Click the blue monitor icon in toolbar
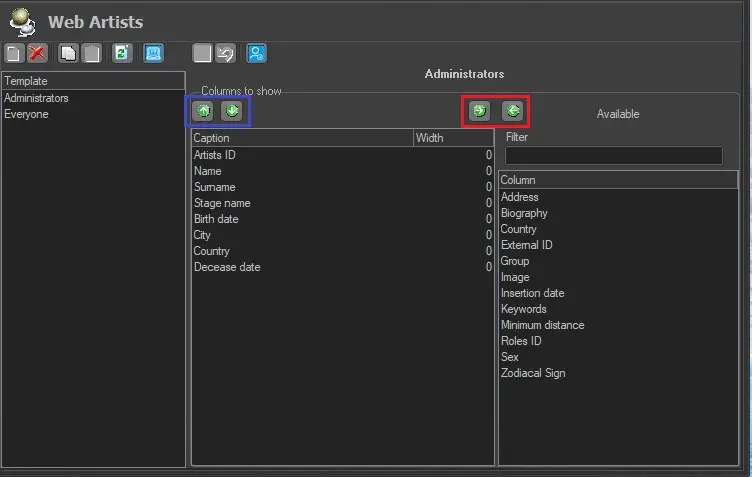Image resolution: width=752 pixels, height=477 pixels. [153, 54]
